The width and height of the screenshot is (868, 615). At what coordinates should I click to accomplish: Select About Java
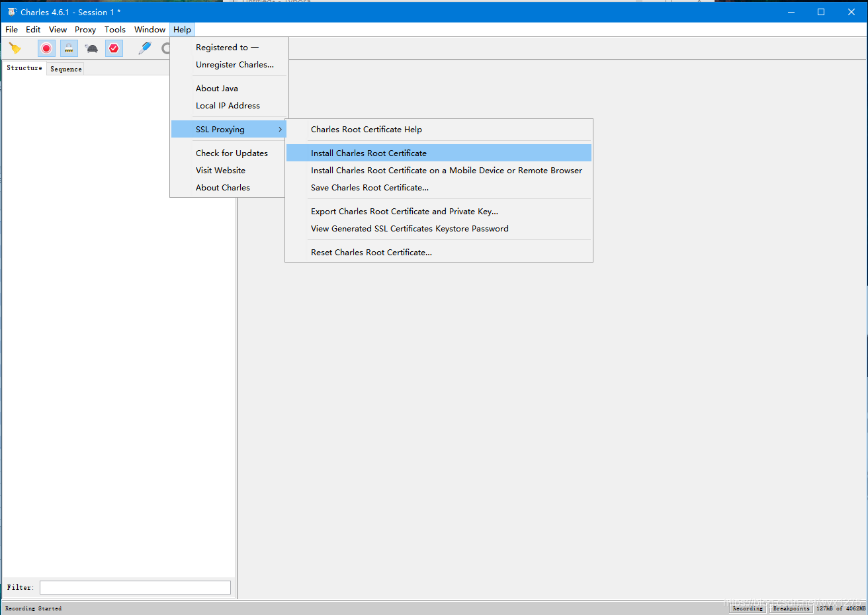[x=229, y=89]
